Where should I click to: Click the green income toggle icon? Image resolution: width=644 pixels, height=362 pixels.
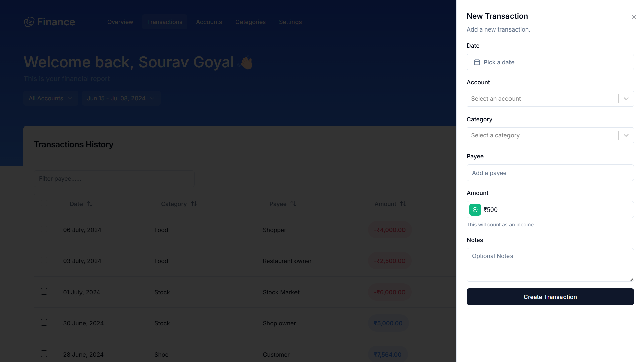click(475, 209)
